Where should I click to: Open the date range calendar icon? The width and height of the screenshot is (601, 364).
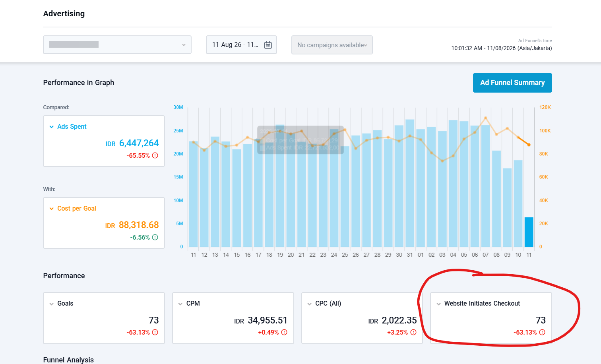[268, 45]
